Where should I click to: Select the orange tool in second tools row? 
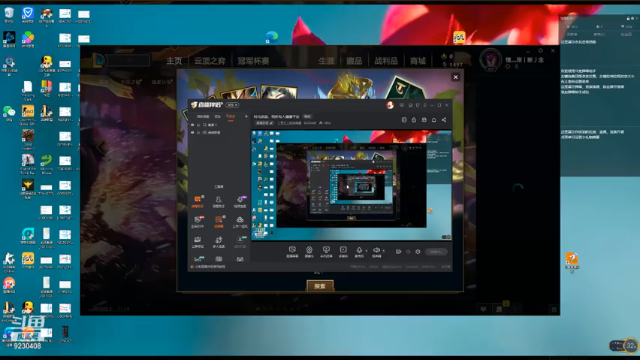click(x=219, y=222)
